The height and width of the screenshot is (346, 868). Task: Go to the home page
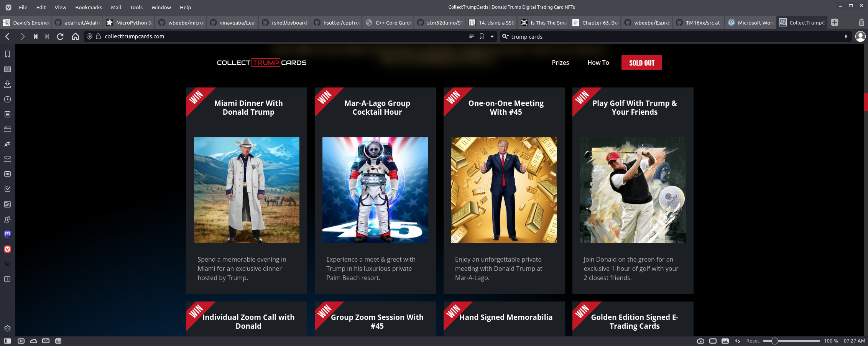76,36
